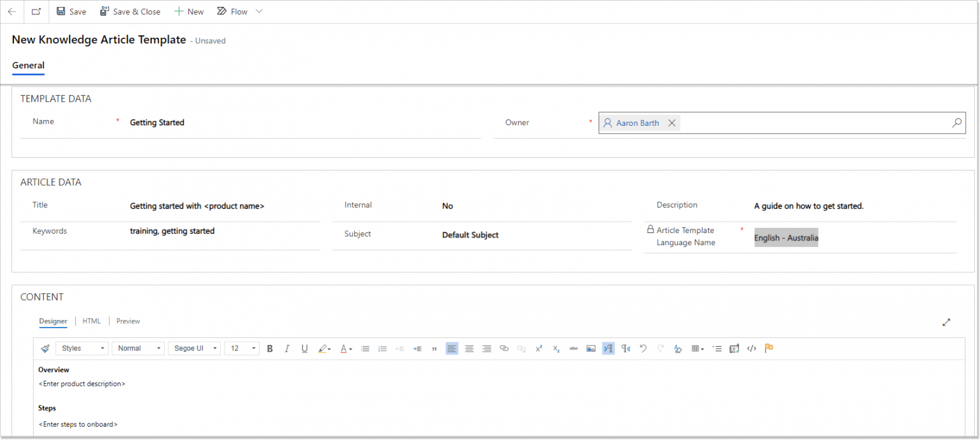Click the New button in command bar
The width and height of the screenshot is (980, 440).
[x=189, y=11]
